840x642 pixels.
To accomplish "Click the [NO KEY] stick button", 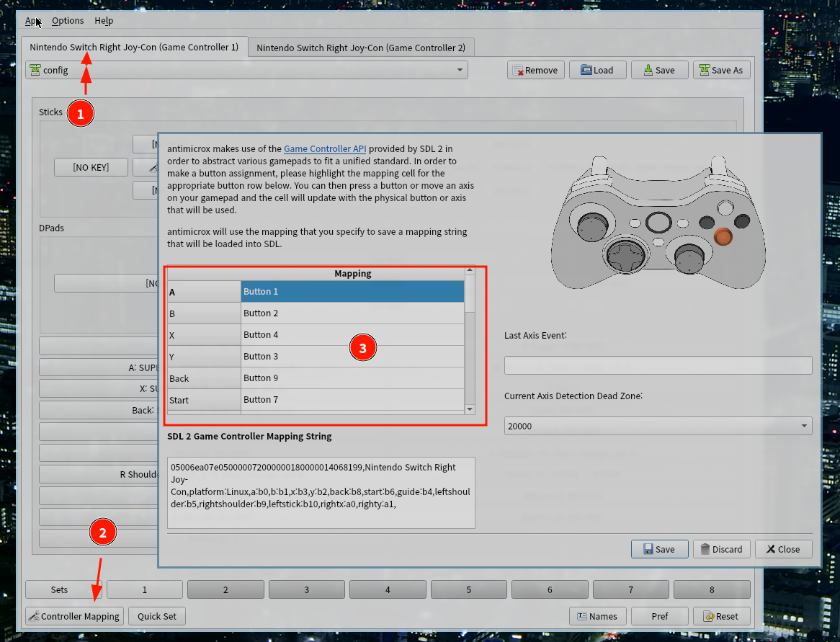I will click(x=91, y=167).
